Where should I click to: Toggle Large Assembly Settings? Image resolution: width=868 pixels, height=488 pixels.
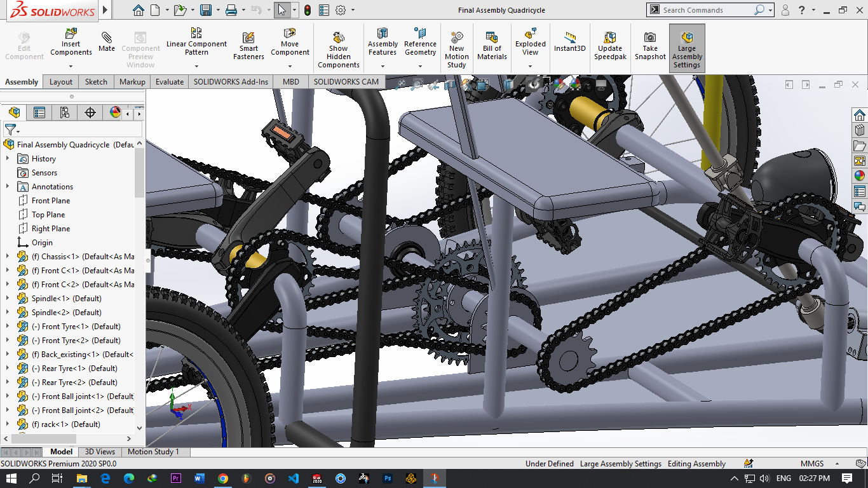pyautogui.click(x=687, y=49)
